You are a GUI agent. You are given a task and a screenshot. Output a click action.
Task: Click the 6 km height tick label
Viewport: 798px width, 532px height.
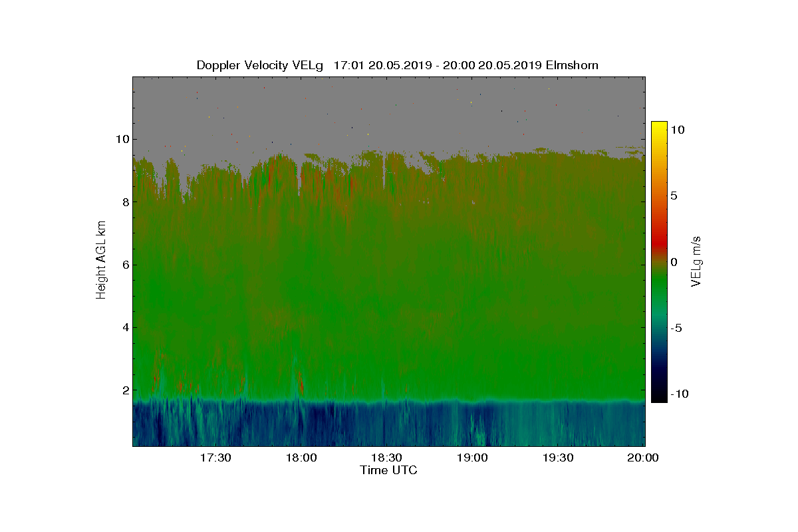pos(124,265)
